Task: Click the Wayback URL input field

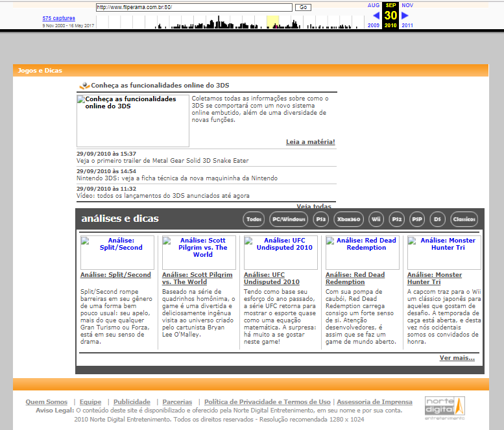Action: pos(194,7)
